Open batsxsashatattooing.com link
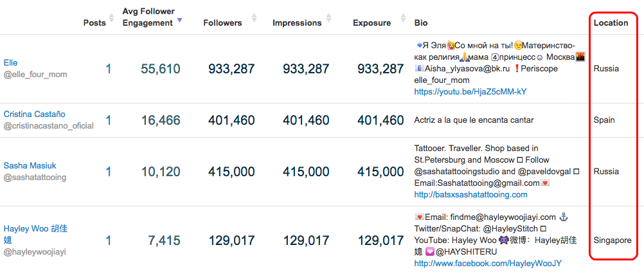The image size is (644, 272). click(x=470, y=195)
